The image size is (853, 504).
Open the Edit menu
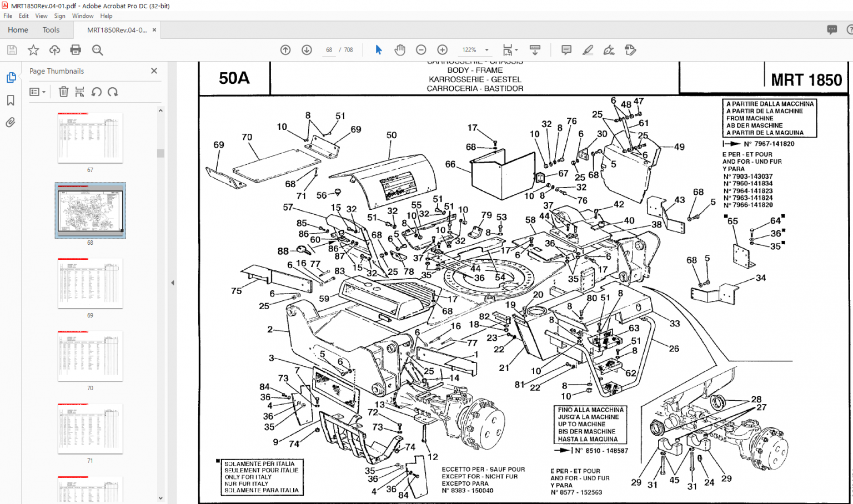click(24, 16)
